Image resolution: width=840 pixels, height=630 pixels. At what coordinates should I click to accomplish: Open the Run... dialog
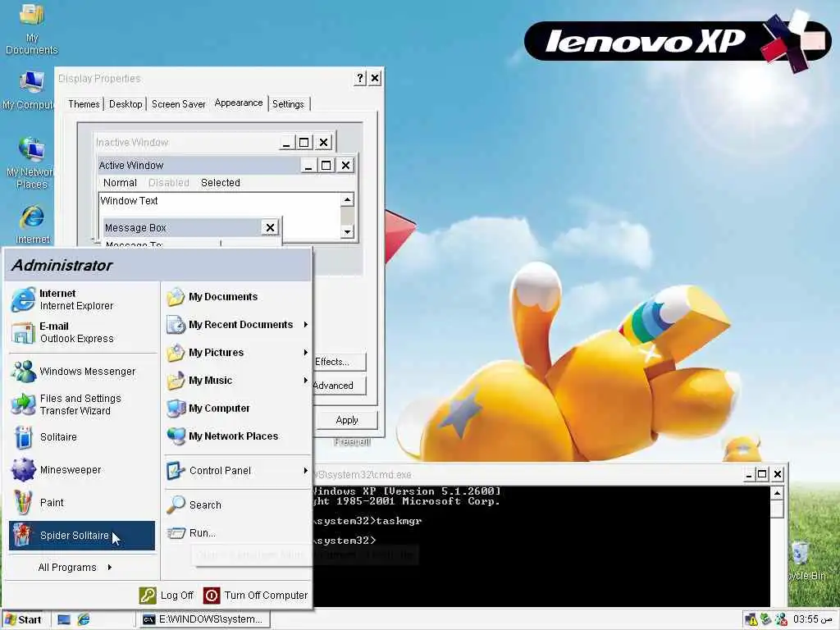pos(237,532)
